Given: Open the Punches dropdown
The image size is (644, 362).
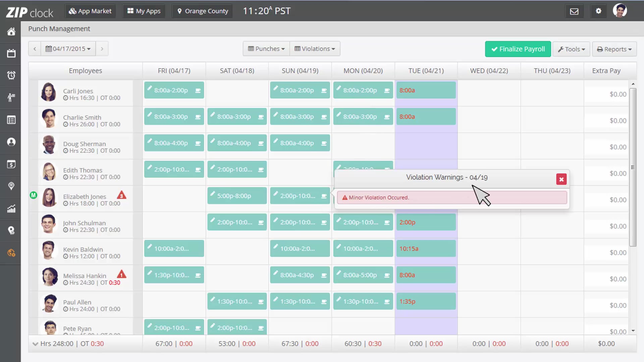Looking at the screenshot, I should (266, 49).
